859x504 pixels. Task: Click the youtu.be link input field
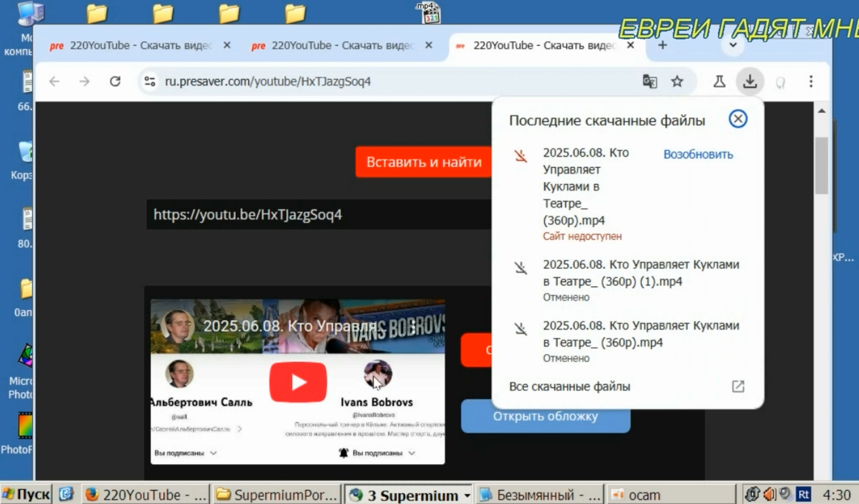pyautogui.click(x=319, y=215)
